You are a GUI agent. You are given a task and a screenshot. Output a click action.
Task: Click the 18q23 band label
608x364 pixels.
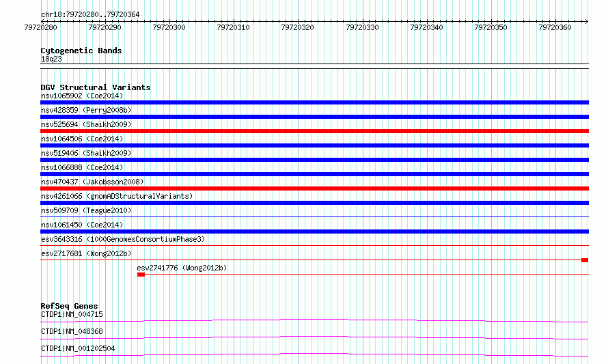tap(51, 59)
